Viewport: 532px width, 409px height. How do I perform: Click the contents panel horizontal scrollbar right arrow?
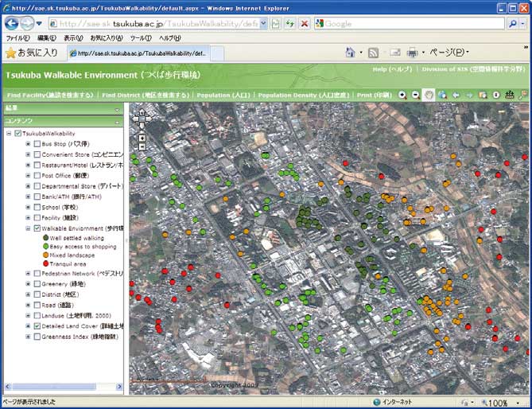coord(119,386)
